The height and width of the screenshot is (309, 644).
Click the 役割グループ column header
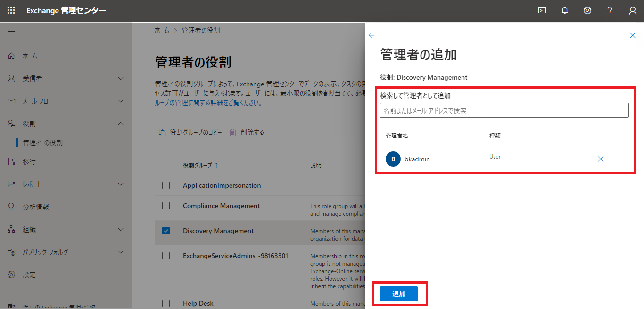pyautogui.click(x=198, y=166)
